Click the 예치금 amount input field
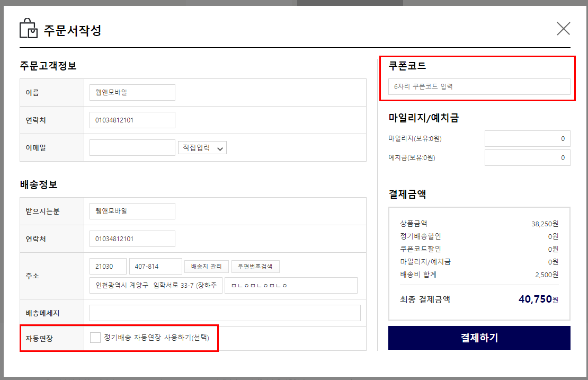This screenshot has height=380, width=588. 527,158
